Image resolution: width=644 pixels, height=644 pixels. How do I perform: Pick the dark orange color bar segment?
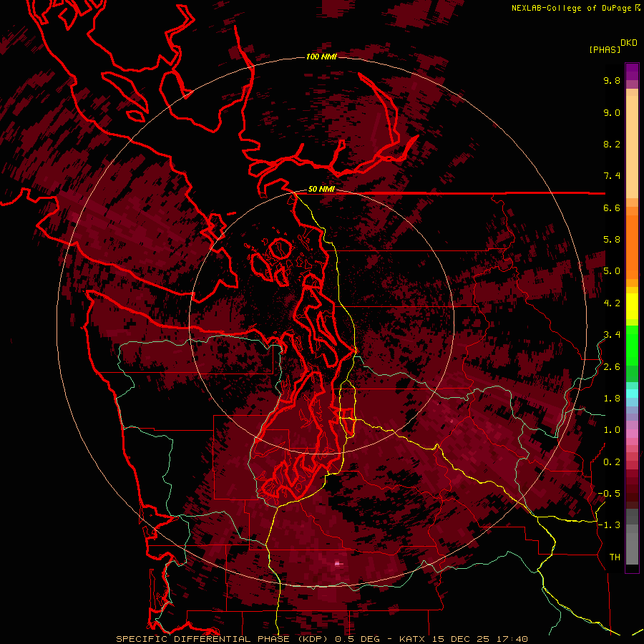pyautogui.click(x=632, y=246)
